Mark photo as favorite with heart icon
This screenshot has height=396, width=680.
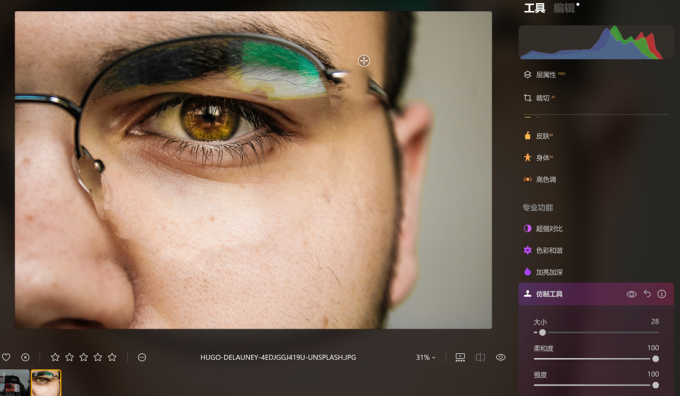point(6,357)
